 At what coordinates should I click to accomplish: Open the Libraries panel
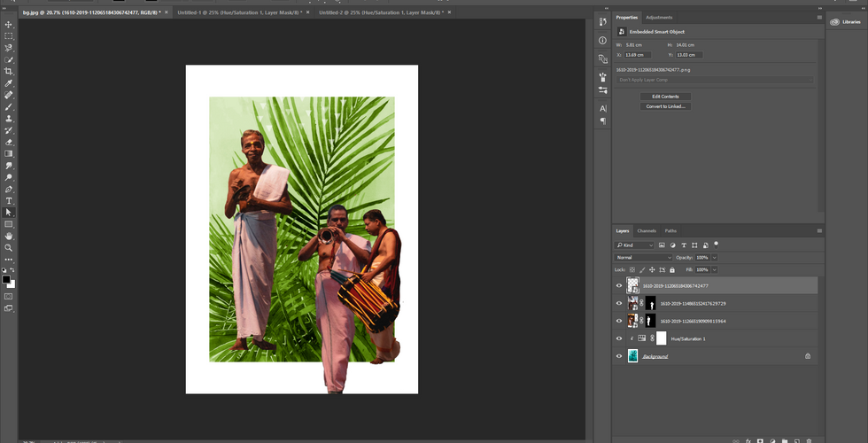click(845, 24)
